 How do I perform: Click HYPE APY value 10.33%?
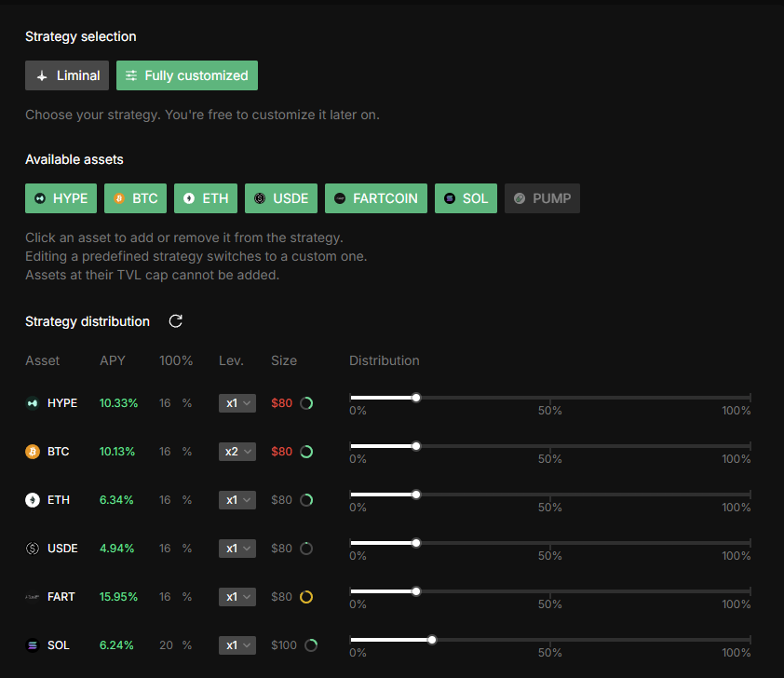point(118,403)
